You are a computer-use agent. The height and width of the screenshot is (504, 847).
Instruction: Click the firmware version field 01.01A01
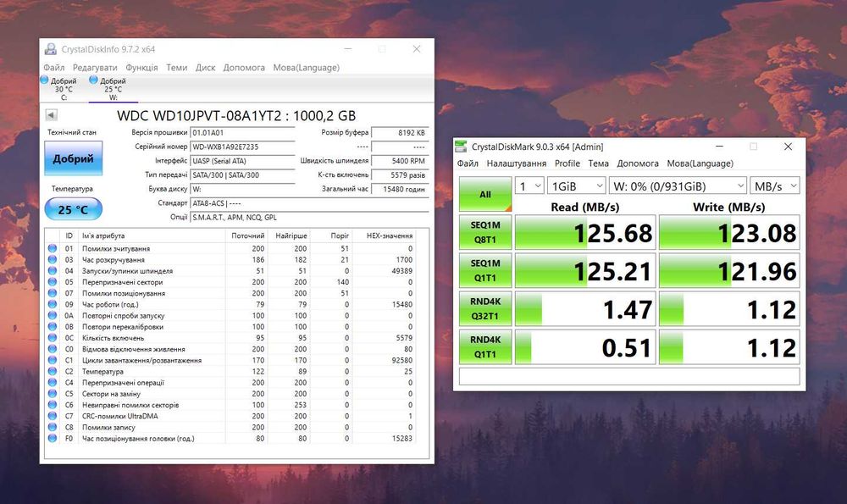point(242,132)
